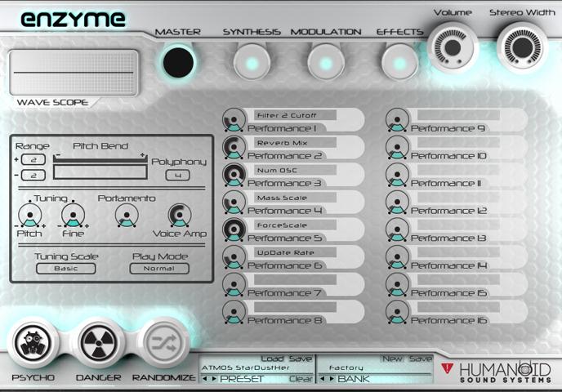Switch to the MASTER page button
Image resolution: width=562 pixels, height=392 pixels.
(178, 62)
